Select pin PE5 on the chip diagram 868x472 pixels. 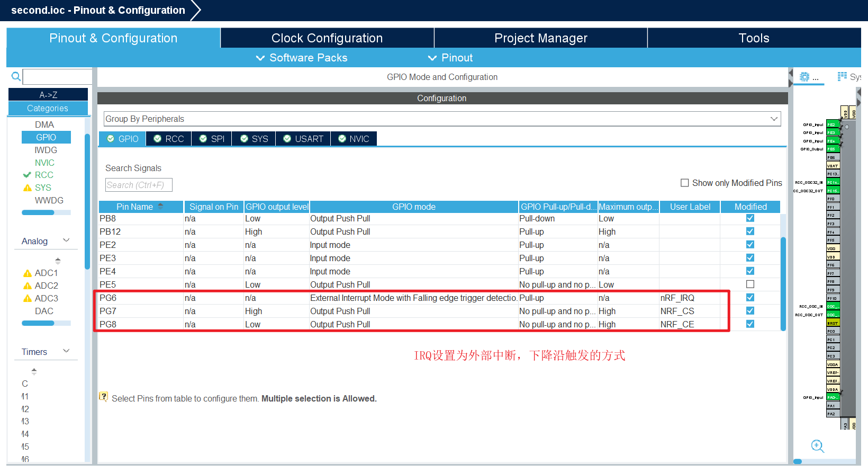click(x=833, y=149)
